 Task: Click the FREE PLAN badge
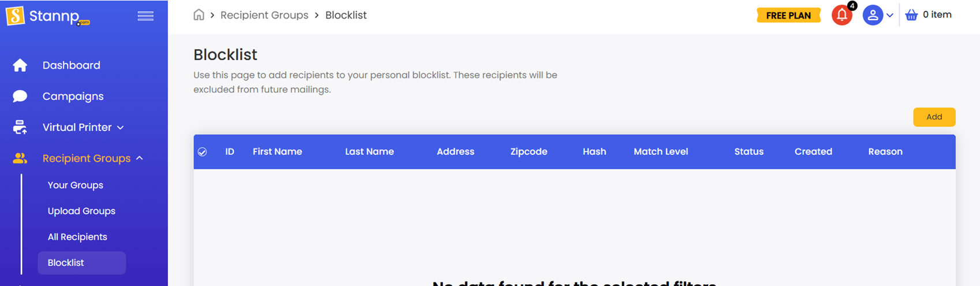pyautogui.click(x=788, y=16)
